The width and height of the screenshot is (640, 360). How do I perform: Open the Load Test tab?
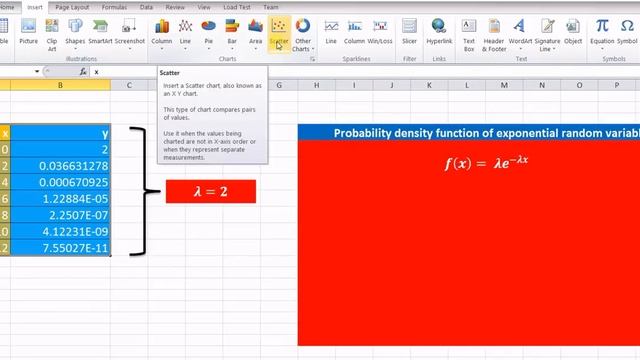point(237,7)
